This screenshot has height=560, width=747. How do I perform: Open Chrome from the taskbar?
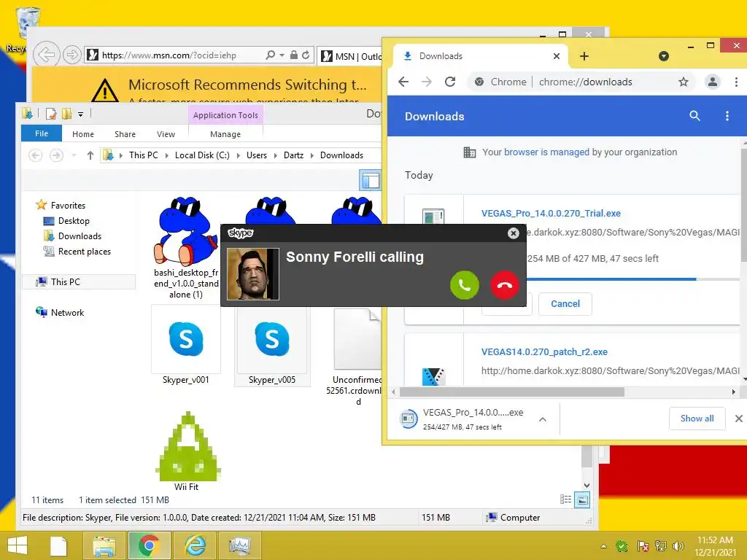coord(149,545)
